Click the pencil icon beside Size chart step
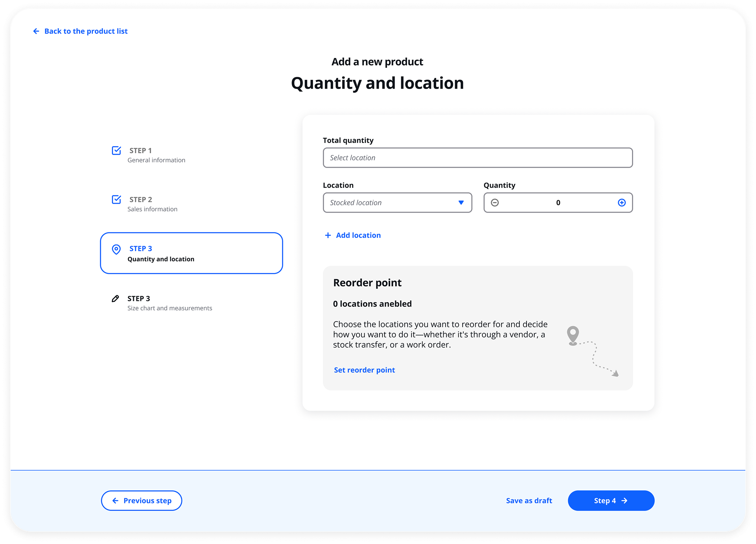756x544 pixels. (x=115, y=299)
